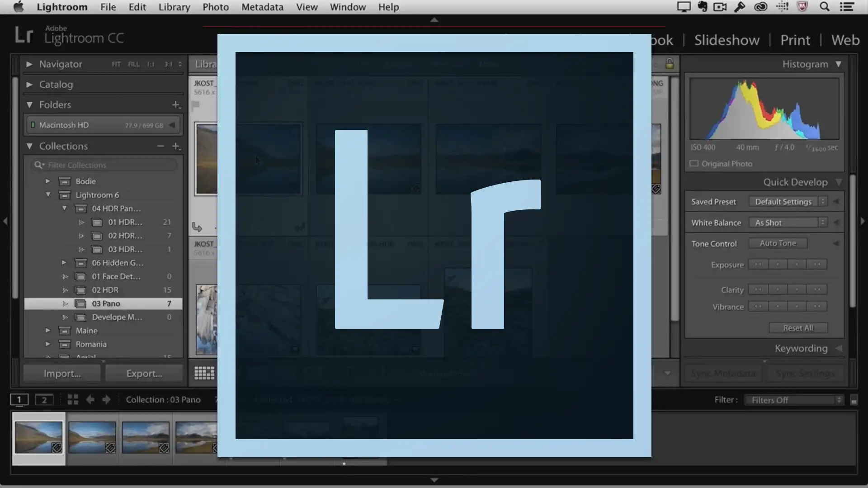Image resolution: width=868 pixels, height=488 pixels.
Task: Click the plus icon to add a folder
Action: coord(176,105)
